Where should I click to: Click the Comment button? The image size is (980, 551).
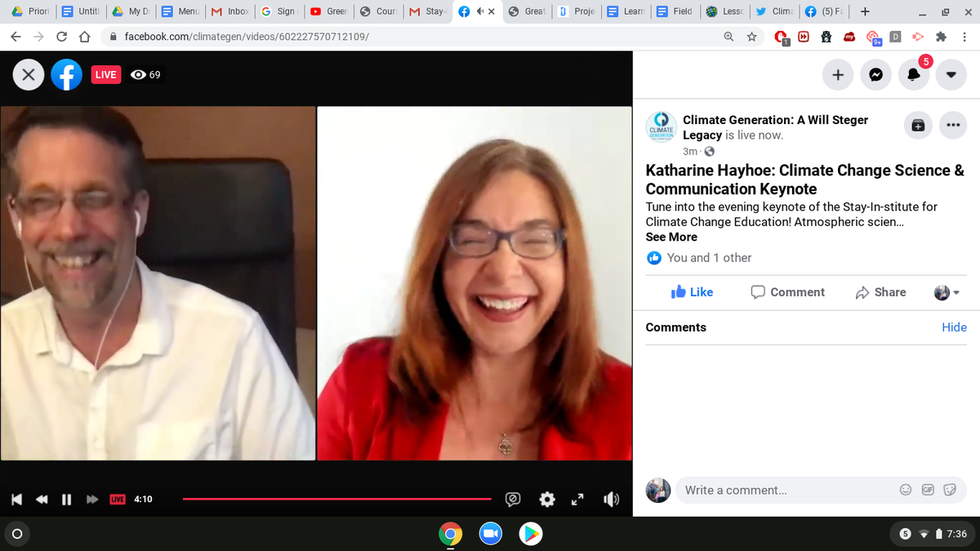[787, 292]
